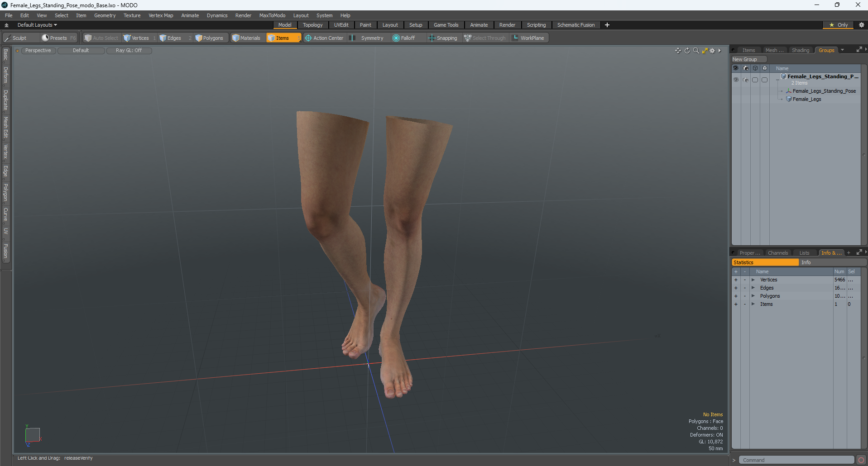Open the WorkPlane options
868x466 pixels.
(x=528, y=38)
